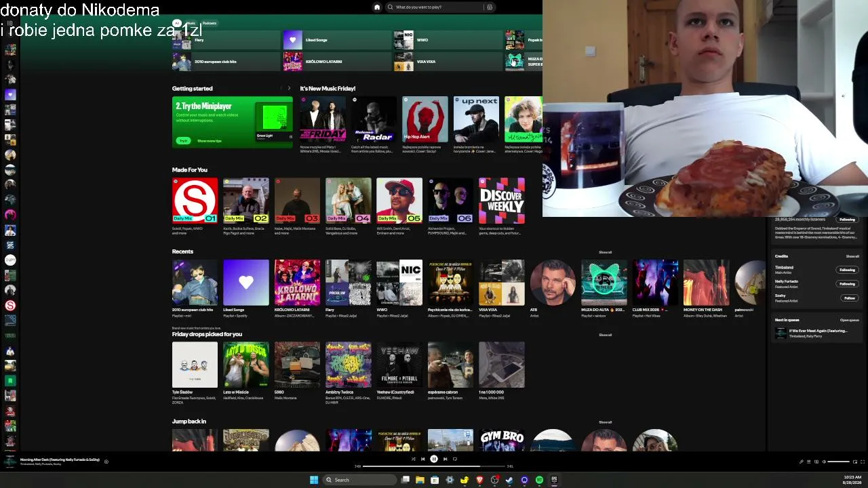The width and height of the screenshot is (868, 488).
Task: Open the Browse icon in the search bar
Action: [489, 7]
